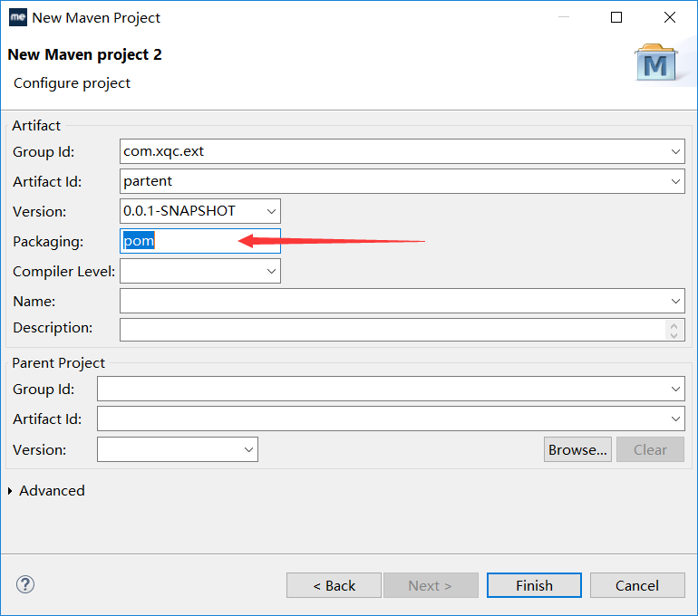This screenshot has height=616, width=698.
Task: Close the New Maven Project dialog
Action: pos(670,17)
